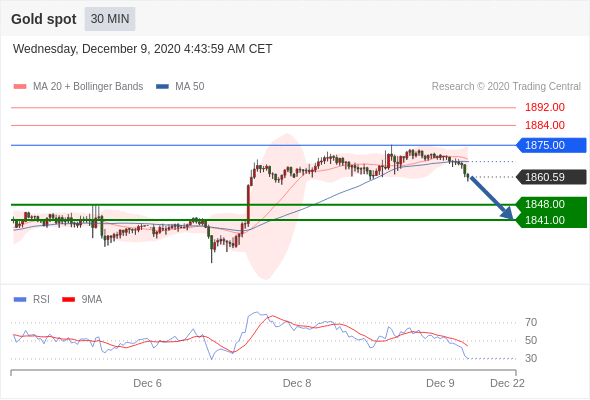Viewport: 590px width, 400px height.
Task: Click the 1892.00 resistance level label
Action: tap(545, 107)
